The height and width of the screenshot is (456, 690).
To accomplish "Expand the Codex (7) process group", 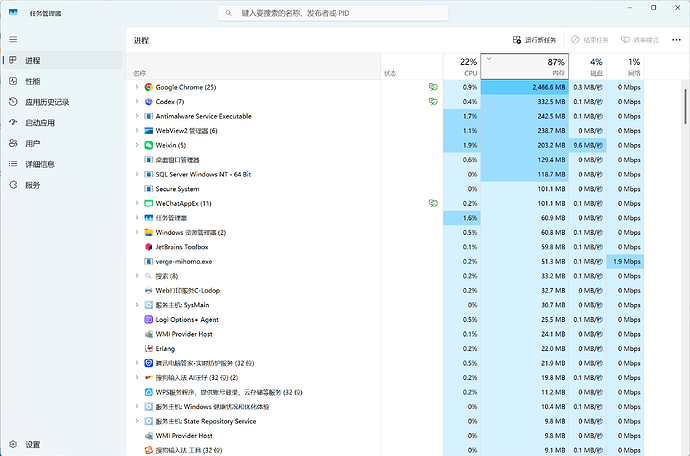I will coord(137,102).
